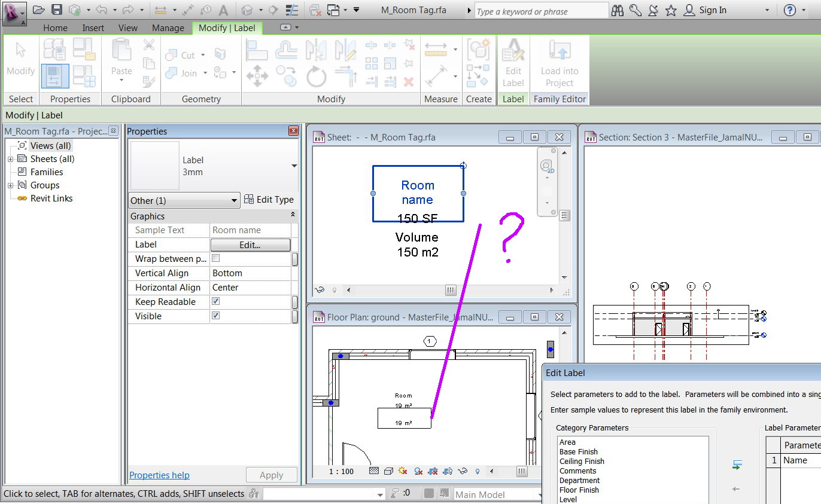Screen dimensions: 821x504
Task: Click the move-right arrow in Edit Label dialog
Action: point(737,465)
